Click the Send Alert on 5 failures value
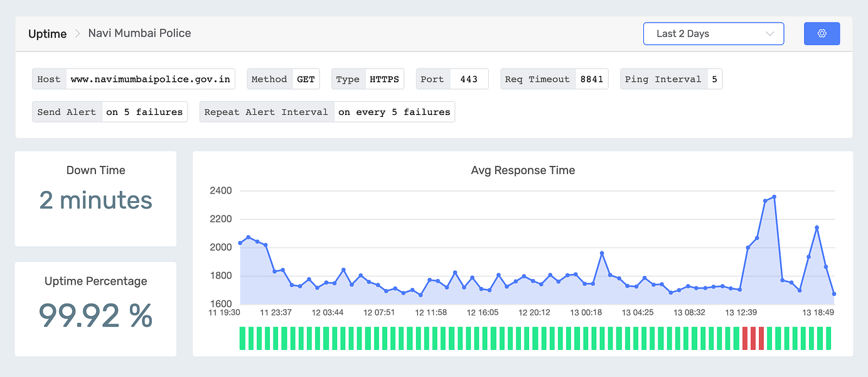This screenshot has width=868, height=377. 144,112
